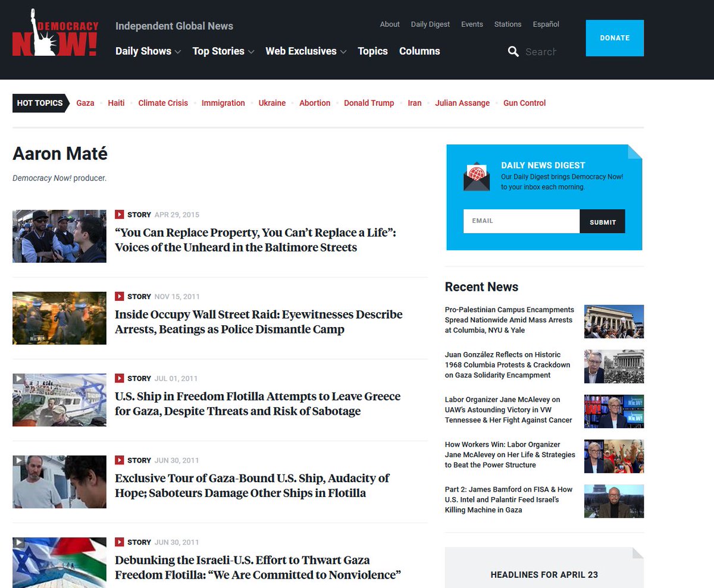Select the Gaza hot topic
714x588 pixels.
pos(85,103)
